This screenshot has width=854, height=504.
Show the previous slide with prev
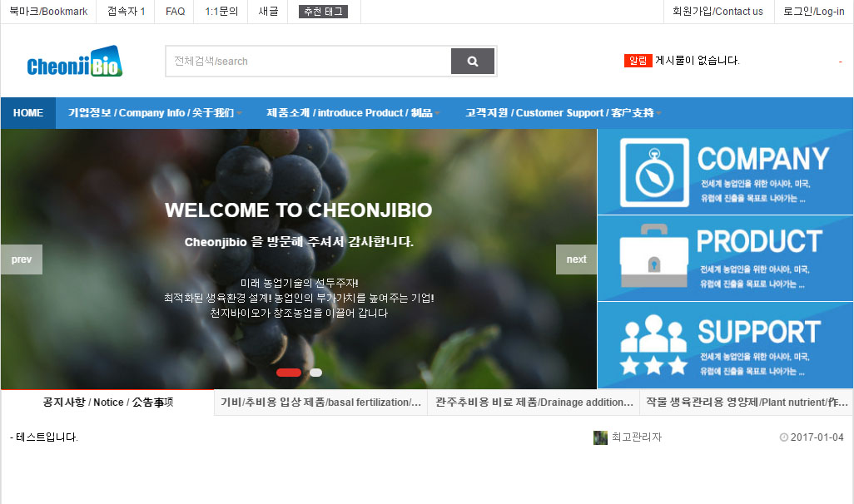[22, 259]
